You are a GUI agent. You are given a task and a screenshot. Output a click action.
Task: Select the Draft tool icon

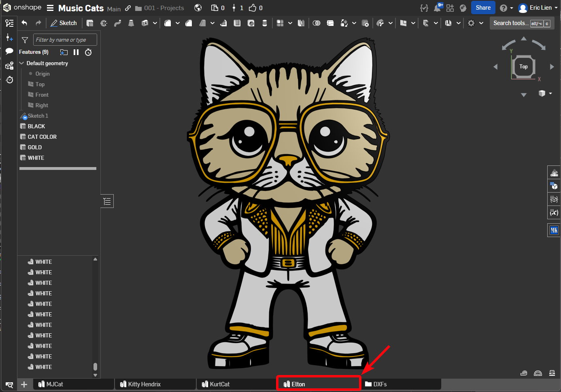tap(202, 23)
